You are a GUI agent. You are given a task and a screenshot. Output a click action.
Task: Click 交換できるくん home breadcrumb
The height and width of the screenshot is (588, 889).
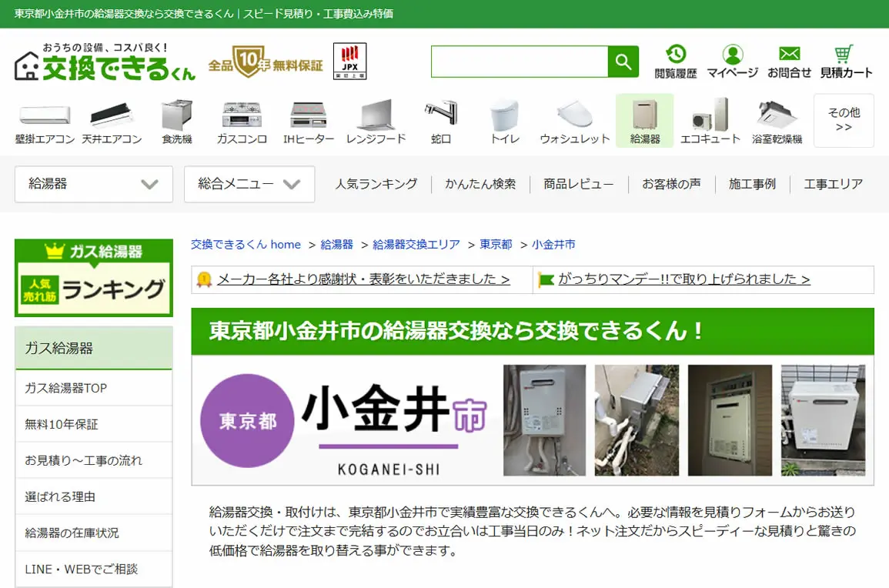coord(246,245)
